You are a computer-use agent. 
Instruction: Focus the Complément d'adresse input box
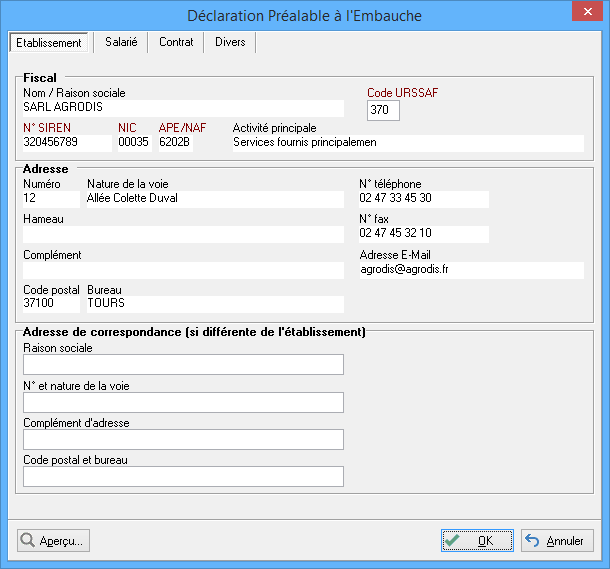[183, 440]
